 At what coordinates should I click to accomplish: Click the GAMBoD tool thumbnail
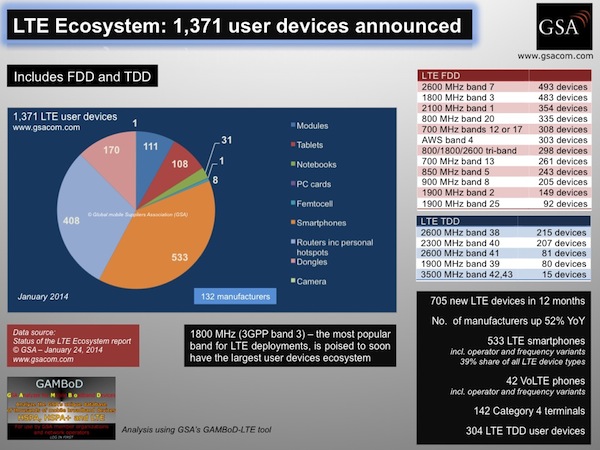pyautogui.click(x=61, y=408)
